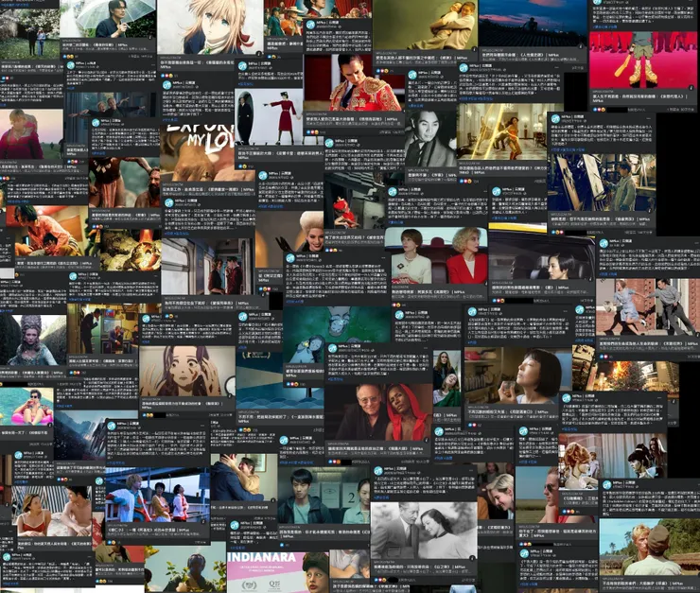Open three-dot menu of post above Wonder Woman

pyautogui.click(x=556, y=67)
